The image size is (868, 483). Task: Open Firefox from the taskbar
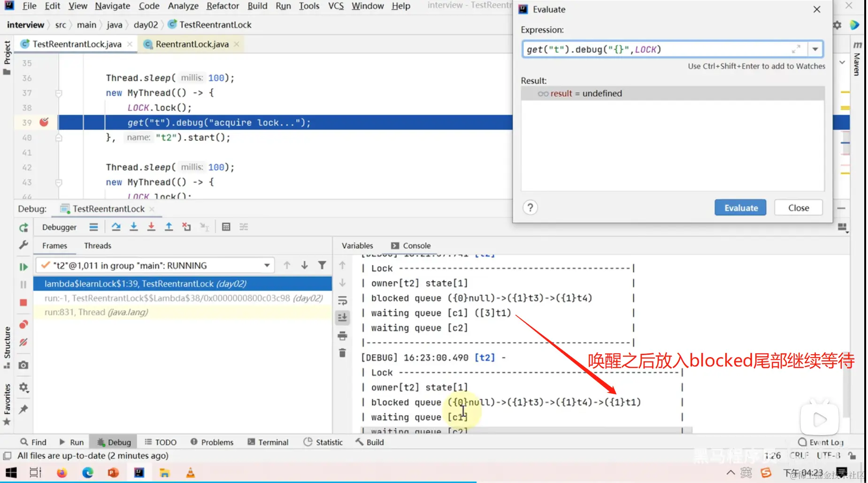click(x=61, y=473)
